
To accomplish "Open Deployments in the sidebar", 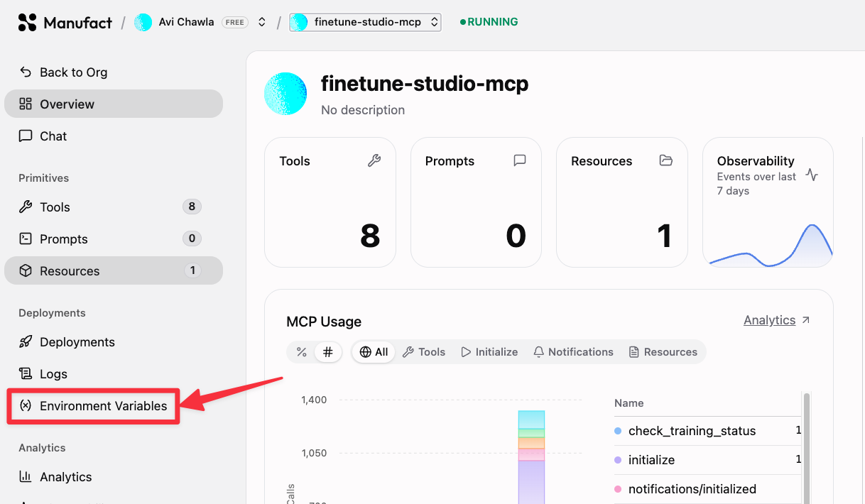I will [114, 341].
